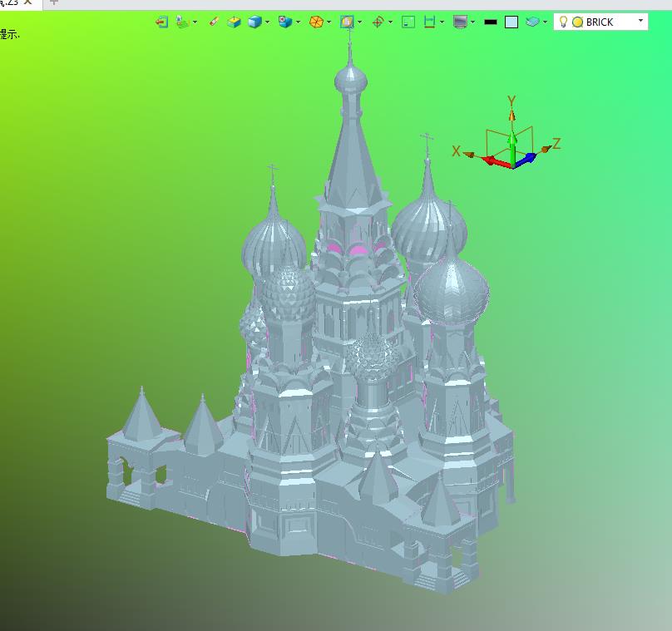The width and height of the screenshot is (672, 631).
Task: Click the green framed square icon
Action: [x=408, y=22]
